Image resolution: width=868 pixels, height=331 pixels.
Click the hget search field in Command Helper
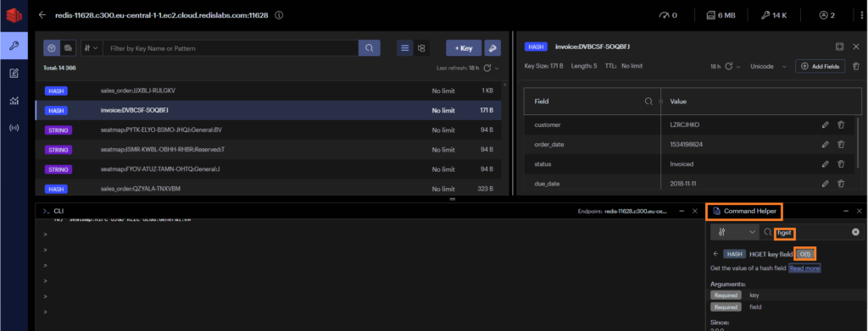[x=812, y=233]
